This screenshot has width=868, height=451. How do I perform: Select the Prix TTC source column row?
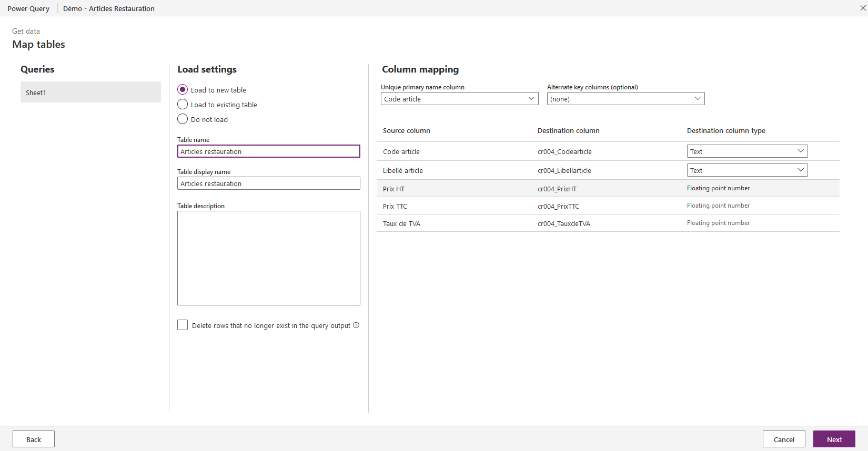click(x=608, y=206)
